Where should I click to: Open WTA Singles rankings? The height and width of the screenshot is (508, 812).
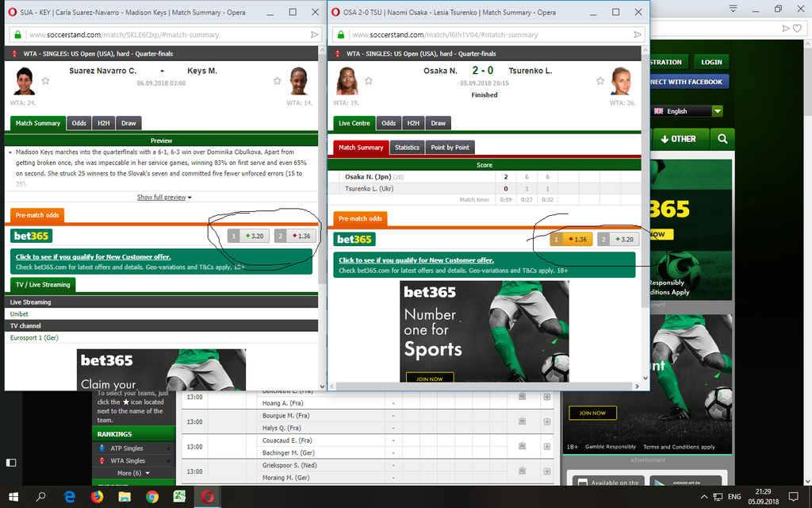(128, 461)
